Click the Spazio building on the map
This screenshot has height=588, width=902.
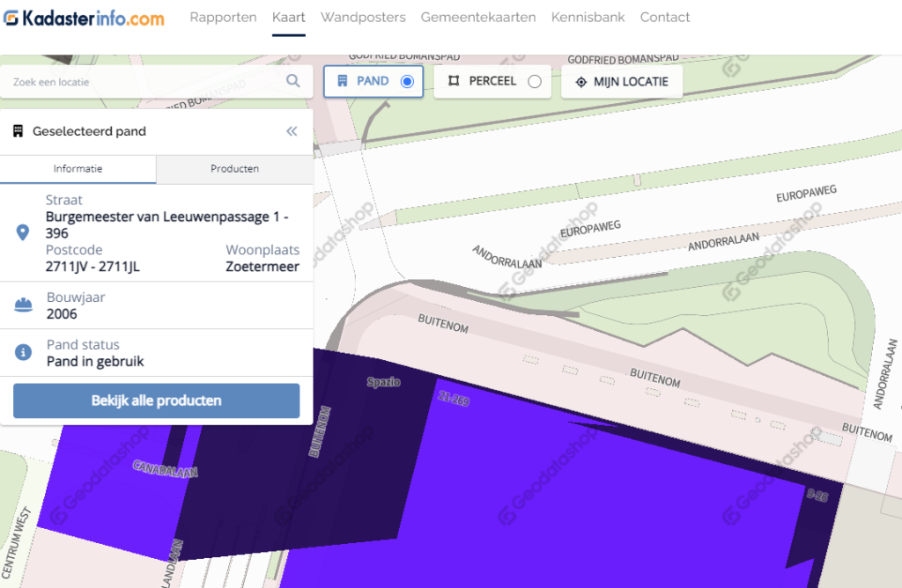[x=384, y=383]
